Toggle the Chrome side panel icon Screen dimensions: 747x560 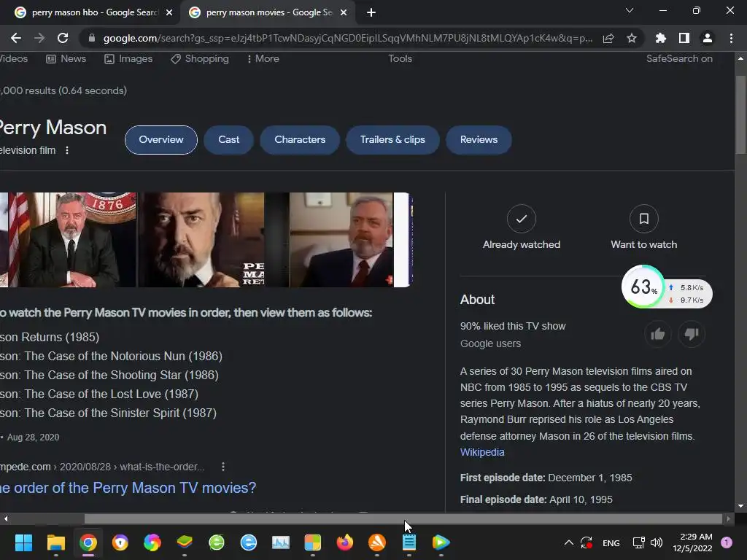(684, 38)
